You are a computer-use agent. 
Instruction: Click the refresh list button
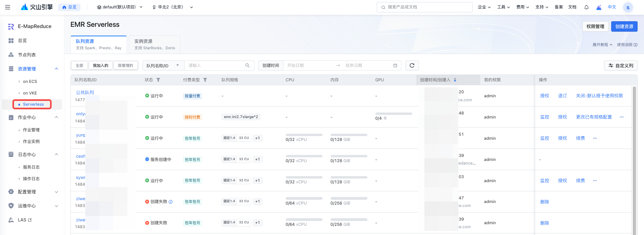click(x=412, y=65)
